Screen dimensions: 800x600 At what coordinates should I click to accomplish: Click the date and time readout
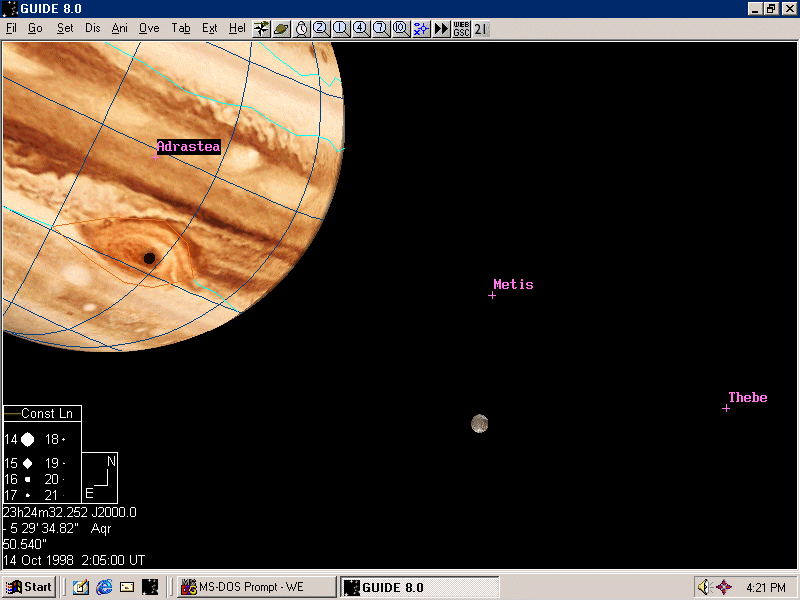point(74,560)
